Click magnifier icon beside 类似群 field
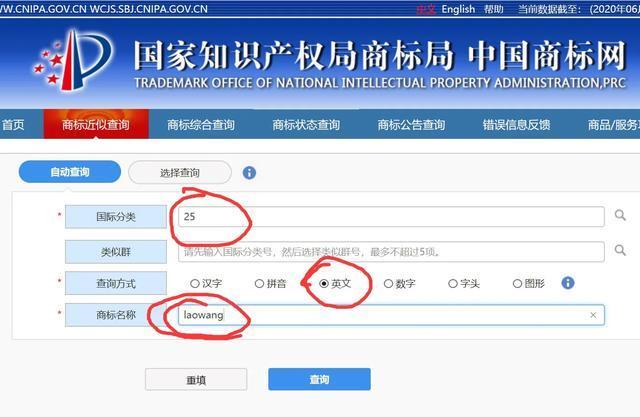The image size is (640, 418). [620, 250]
